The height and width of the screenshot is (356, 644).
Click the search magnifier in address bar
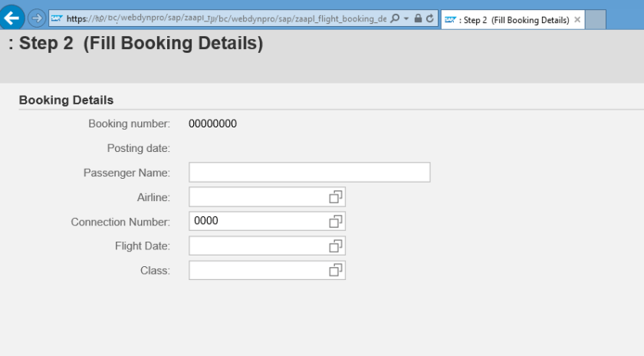395,19
